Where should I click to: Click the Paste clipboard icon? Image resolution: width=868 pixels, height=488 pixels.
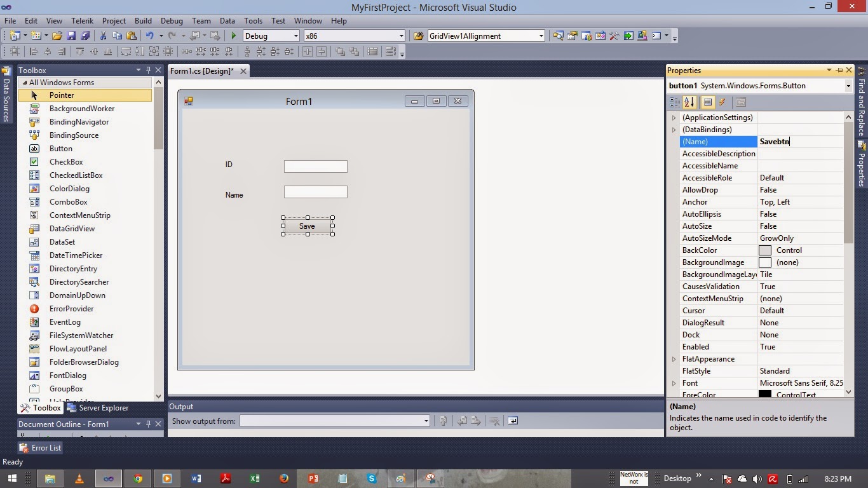pyautogui.click(x=132, y=36)
